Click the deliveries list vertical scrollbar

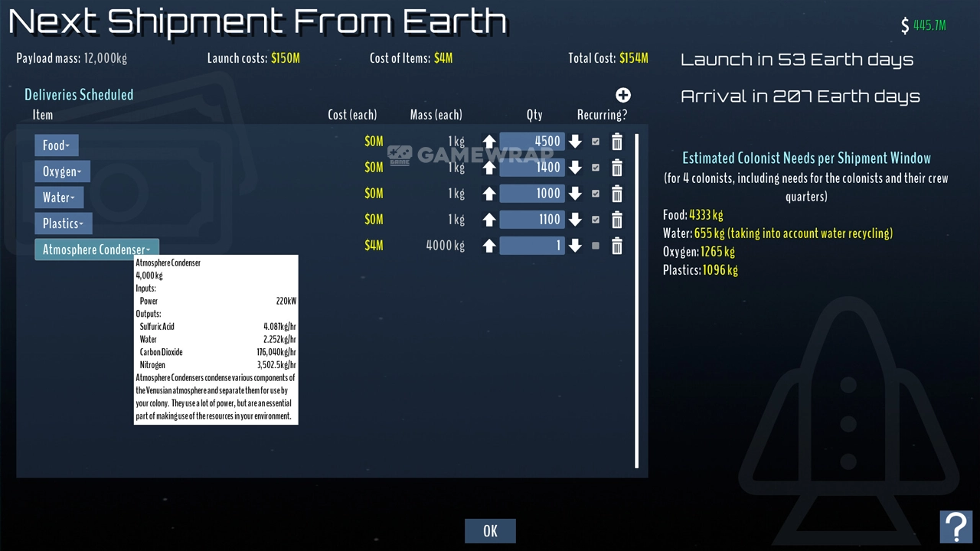(x=636, y=300)
